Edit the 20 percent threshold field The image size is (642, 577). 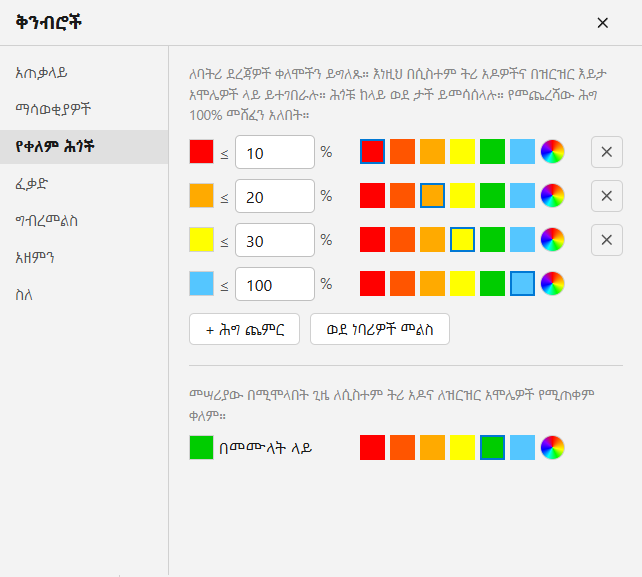[275, 196]
